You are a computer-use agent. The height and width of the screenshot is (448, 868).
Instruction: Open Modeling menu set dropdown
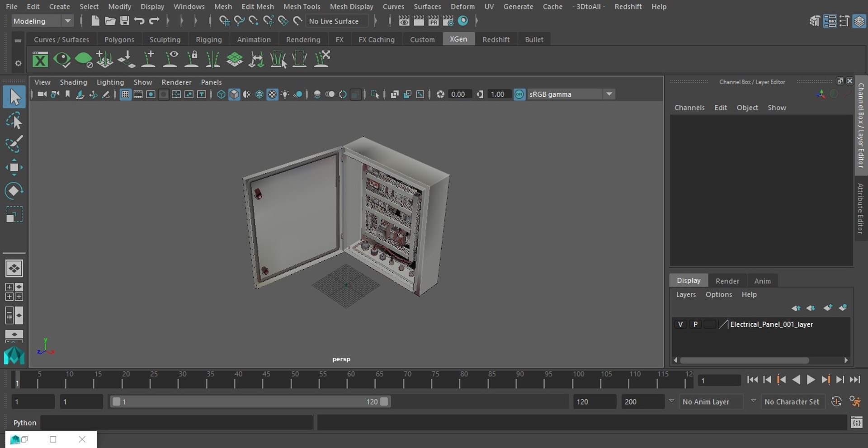click(42, 21)
